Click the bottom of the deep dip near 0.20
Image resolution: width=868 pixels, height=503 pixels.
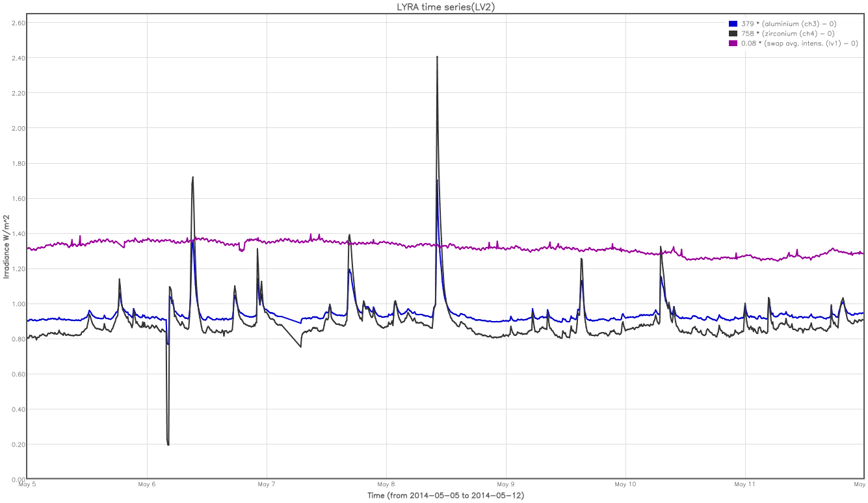168,445
